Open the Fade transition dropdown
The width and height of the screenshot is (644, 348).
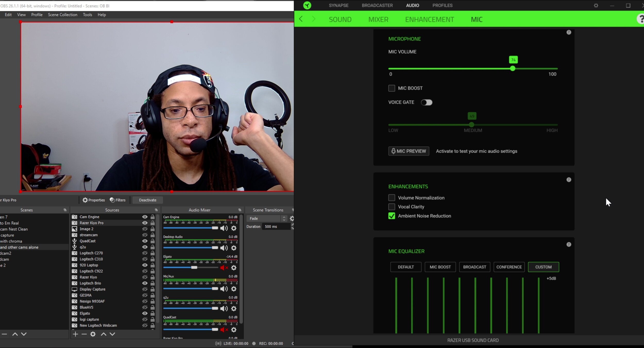[x=266, y=219]
